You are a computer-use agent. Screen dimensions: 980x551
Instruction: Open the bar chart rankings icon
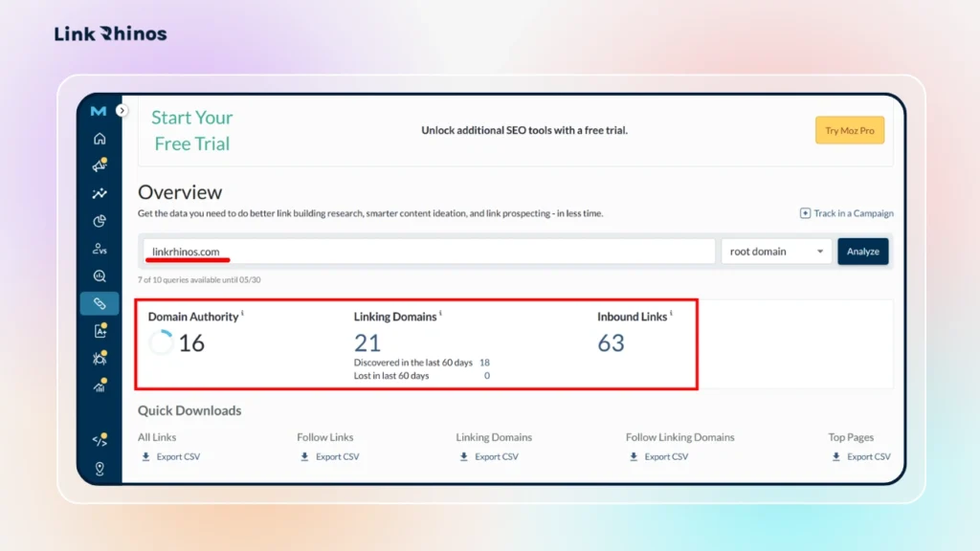point(100,386)
